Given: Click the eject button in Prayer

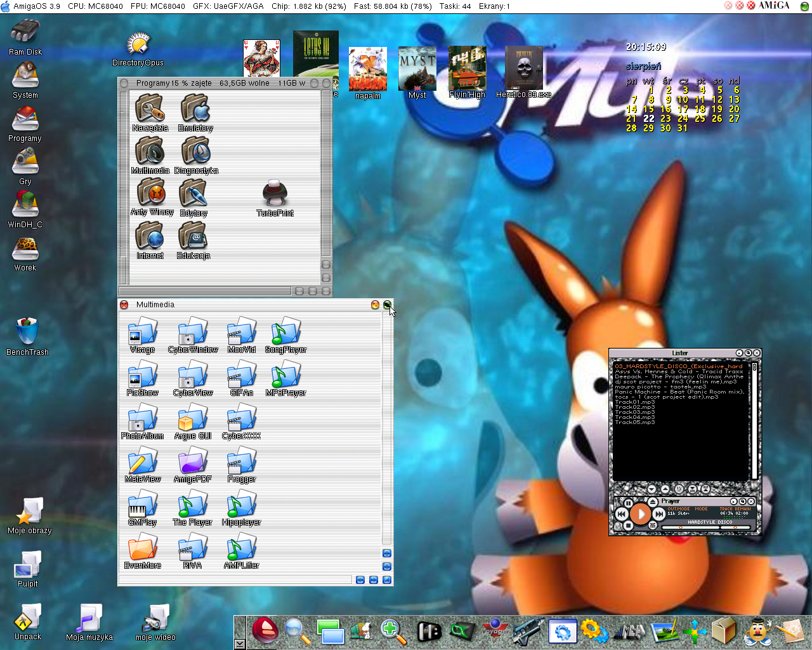Looking at the screenshot, I should click(653, 502).
